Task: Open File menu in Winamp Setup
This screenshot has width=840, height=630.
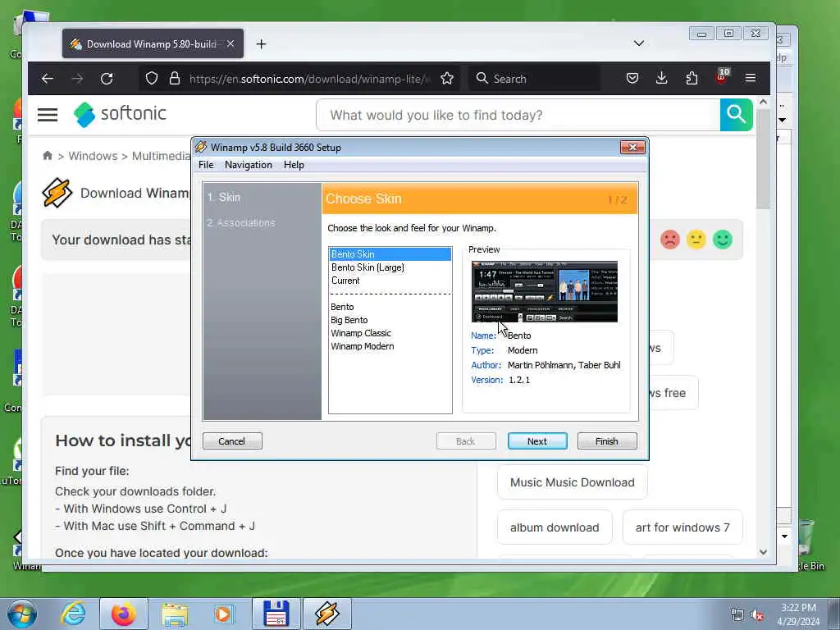Action: [206, 165]
